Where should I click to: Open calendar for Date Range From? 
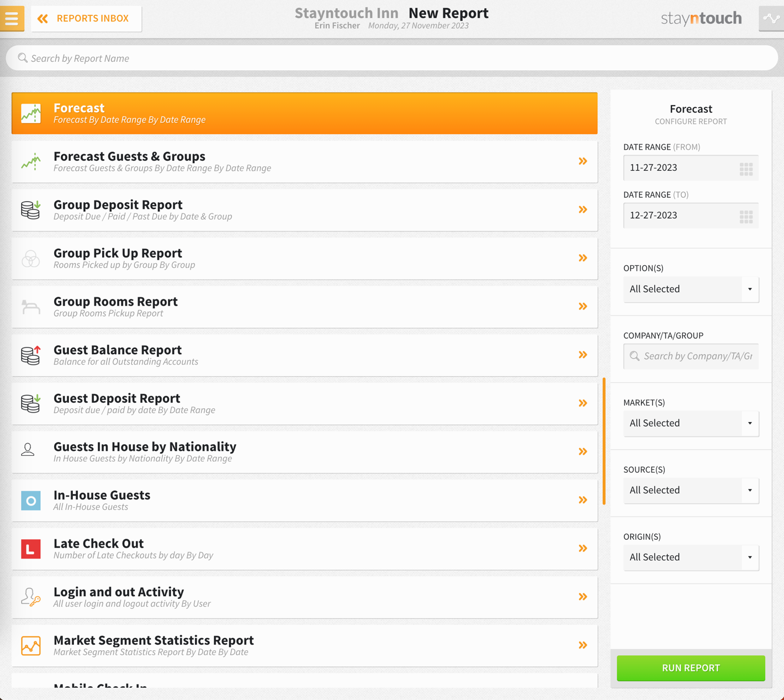tap(746, 169)
